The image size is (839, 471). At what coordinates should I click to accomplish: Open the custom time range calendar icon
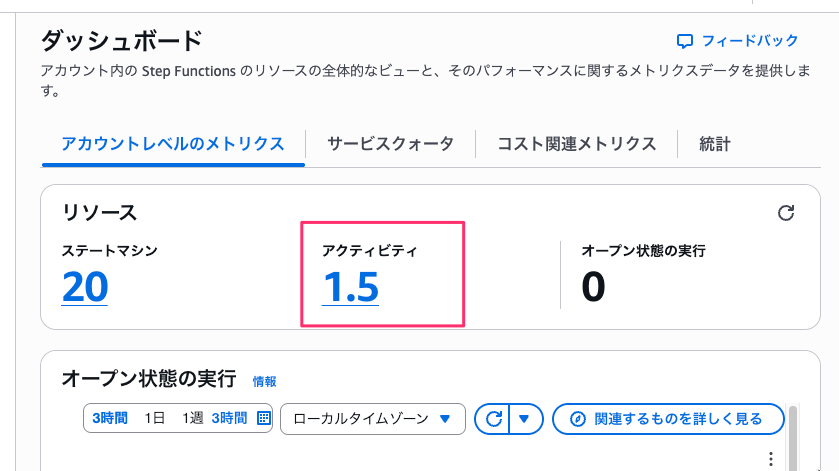pos(264,418)
